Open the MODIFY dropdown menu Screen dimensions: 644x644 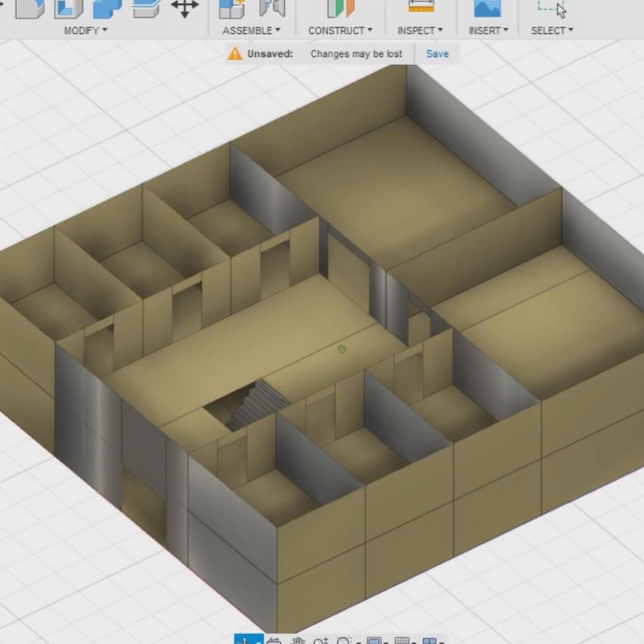click(86, 30)
